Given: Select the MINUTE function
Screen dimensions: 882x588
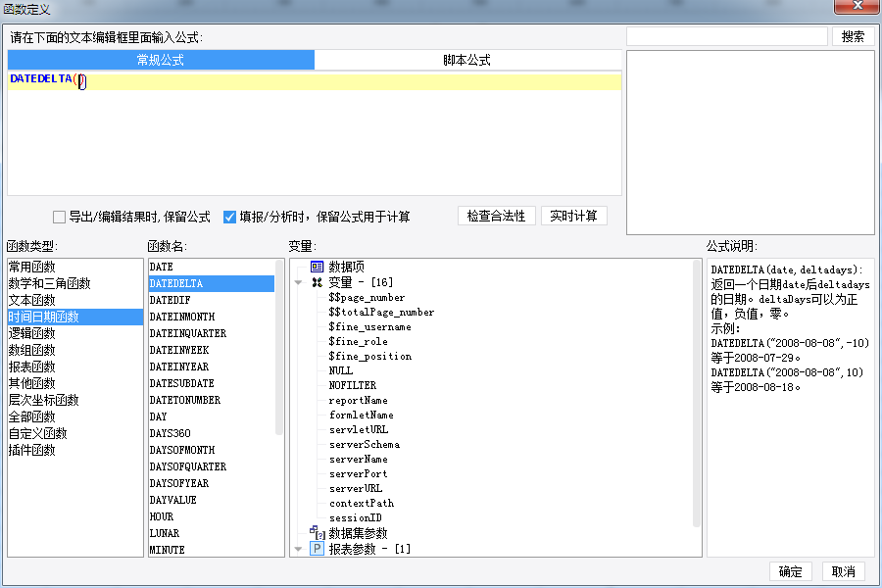Looking at the screenshot, I should [212, 550].
